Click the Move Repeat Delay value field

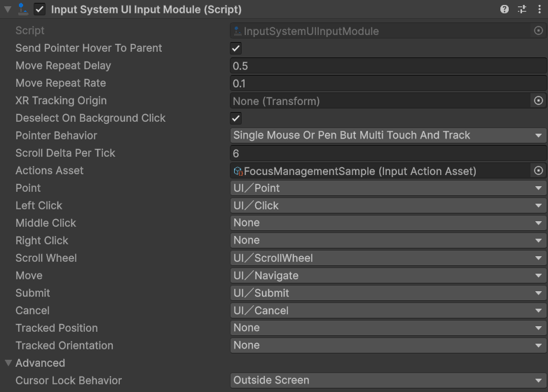[388, 66]
